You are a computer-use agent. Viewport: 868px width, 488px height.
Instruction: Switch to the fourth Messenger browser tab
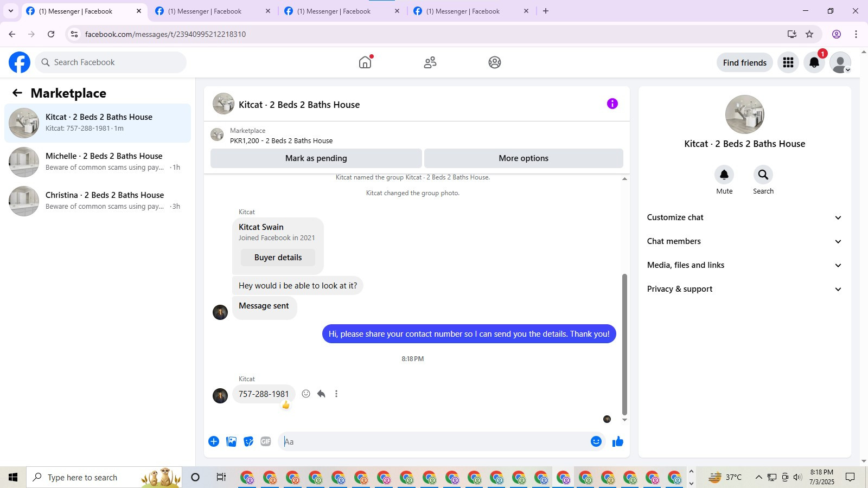[x=471, y=11]
